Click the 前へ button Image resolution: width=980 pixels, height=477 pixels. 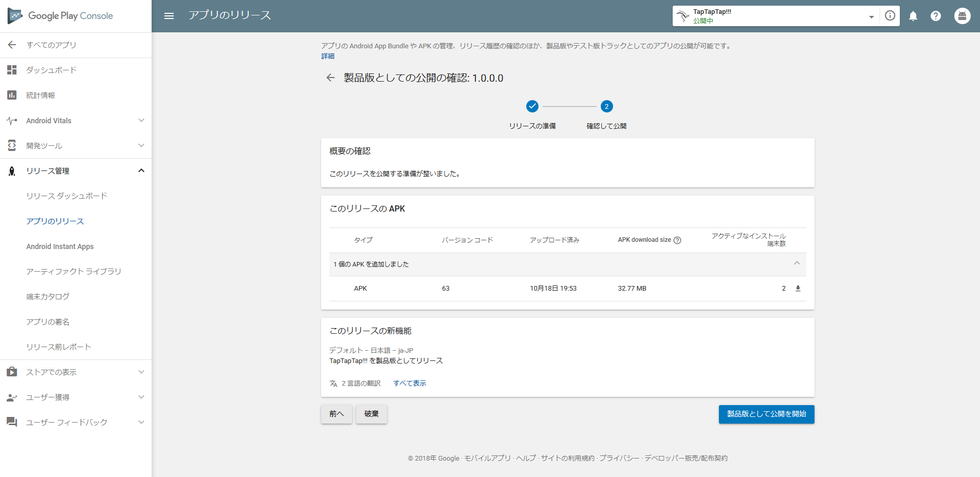point(337,414)
